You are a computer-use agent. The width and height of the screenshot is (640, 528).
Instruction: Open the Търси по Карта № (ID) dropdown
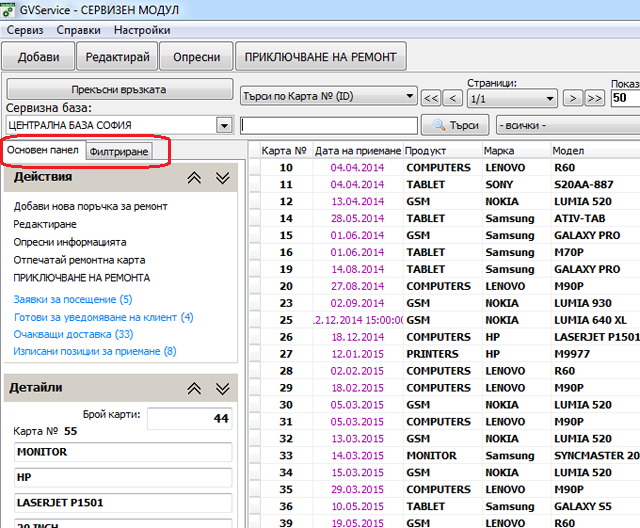tap(329, 96)
